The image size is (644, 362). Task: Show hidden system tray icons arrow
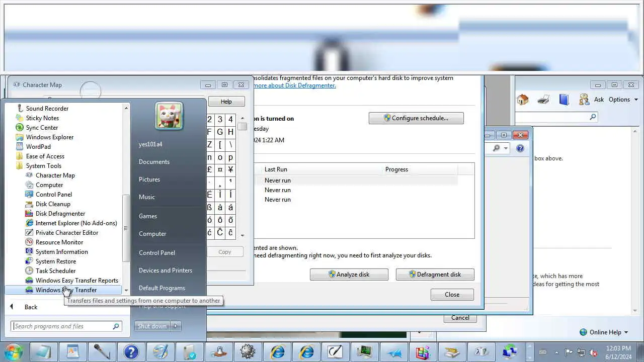click(x=556, y=352)
